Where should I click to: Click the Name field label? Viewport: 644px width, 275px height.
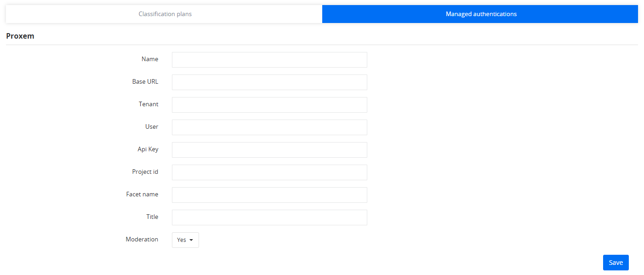(x=150, y=59)
